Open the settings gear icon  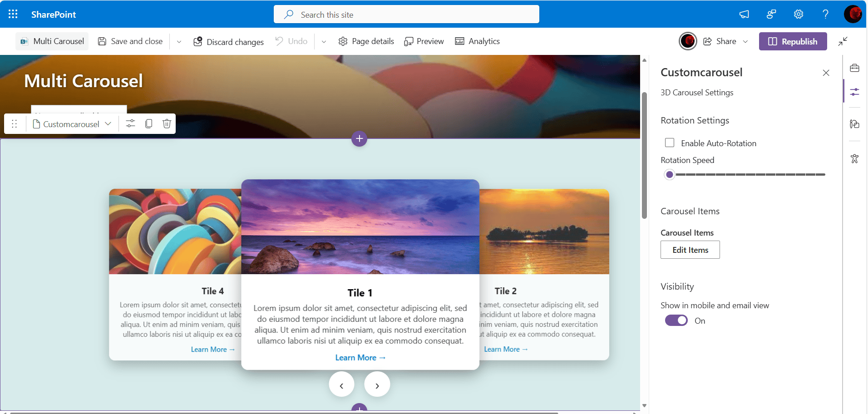799,14
